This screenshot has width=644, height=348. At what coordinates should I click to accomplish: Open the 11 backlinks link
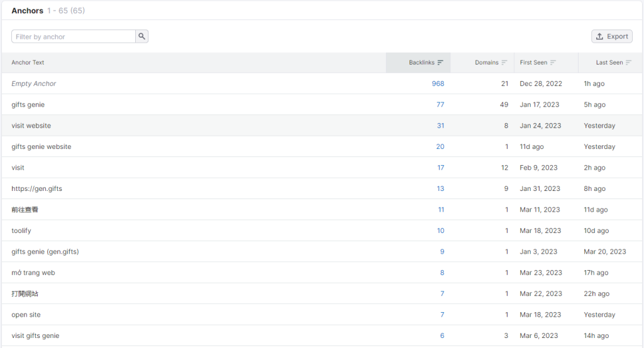(441, 210)
